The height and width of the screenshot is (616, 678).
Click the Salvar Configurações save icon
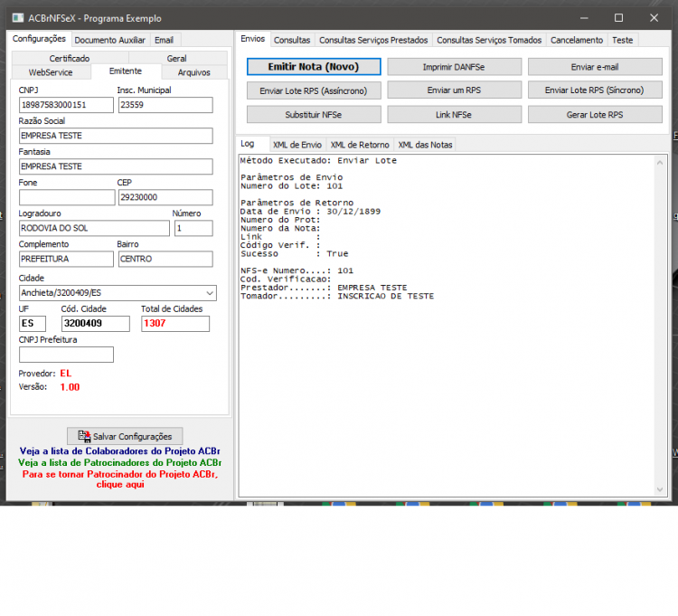click(84, 436)
